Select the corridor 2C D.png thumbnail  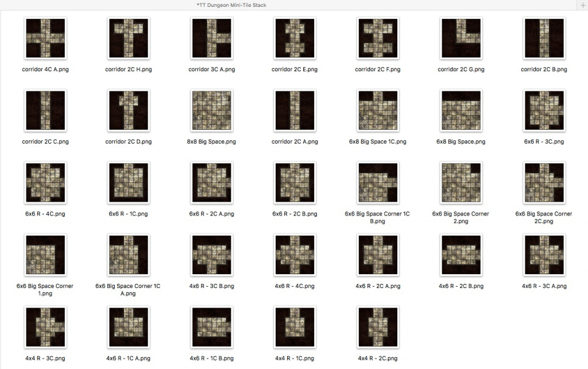(x=128, y=110)
